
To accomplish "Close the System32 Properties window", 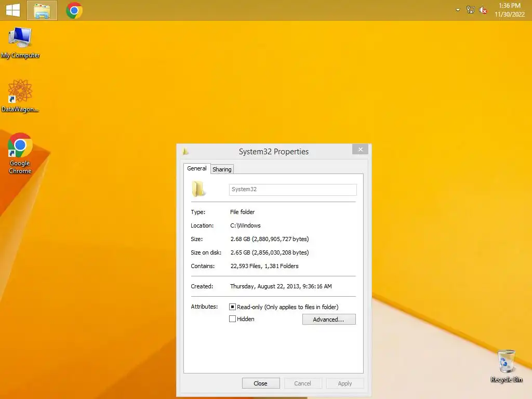I will pyautogui.click(x=361, y=149).
